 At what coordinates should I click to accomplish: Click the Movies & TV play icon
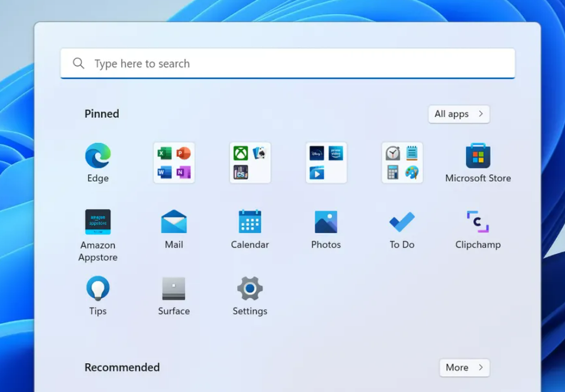point(317,172)
